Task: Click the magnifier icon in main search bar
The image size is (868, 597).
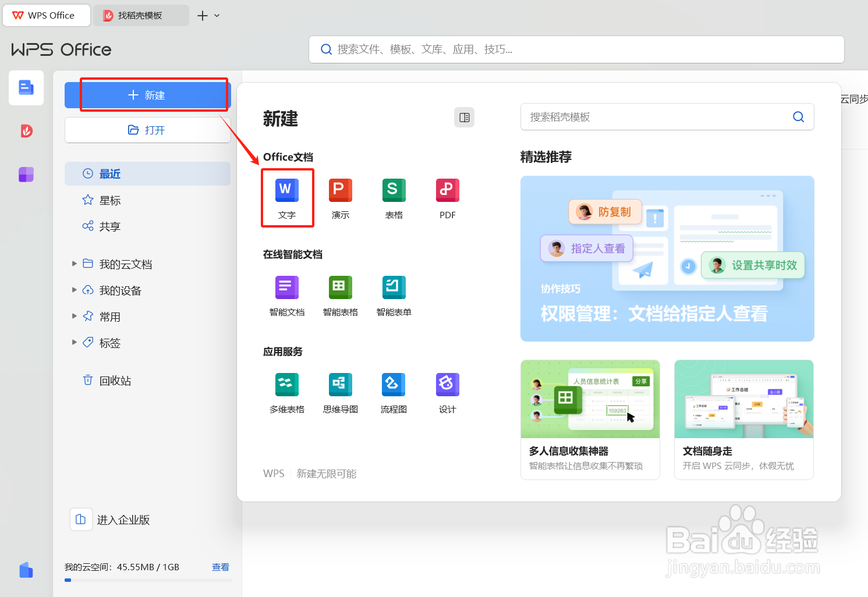Action: pos(327,49)
